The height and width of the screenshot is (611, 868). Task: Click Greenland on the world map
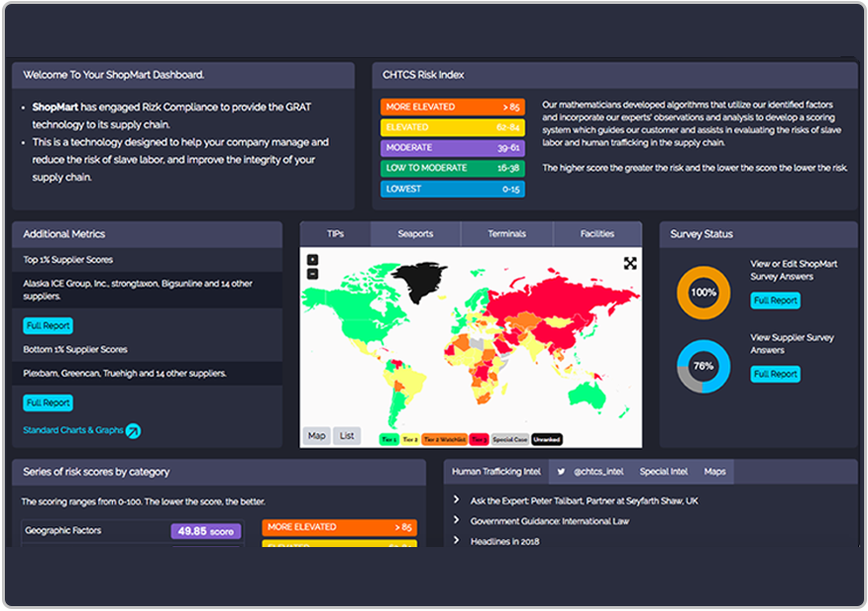(422, 279)
